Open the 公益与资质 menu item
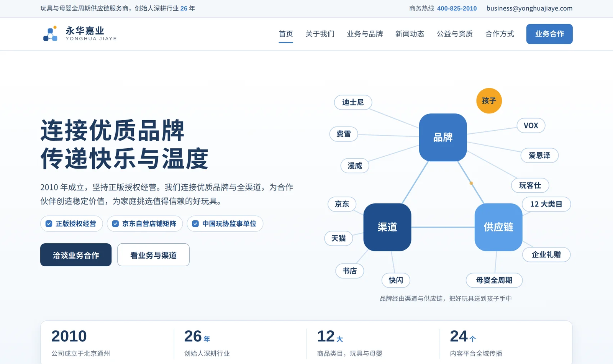613x364 pixels. pyautogui.click(x=455, y=34)
